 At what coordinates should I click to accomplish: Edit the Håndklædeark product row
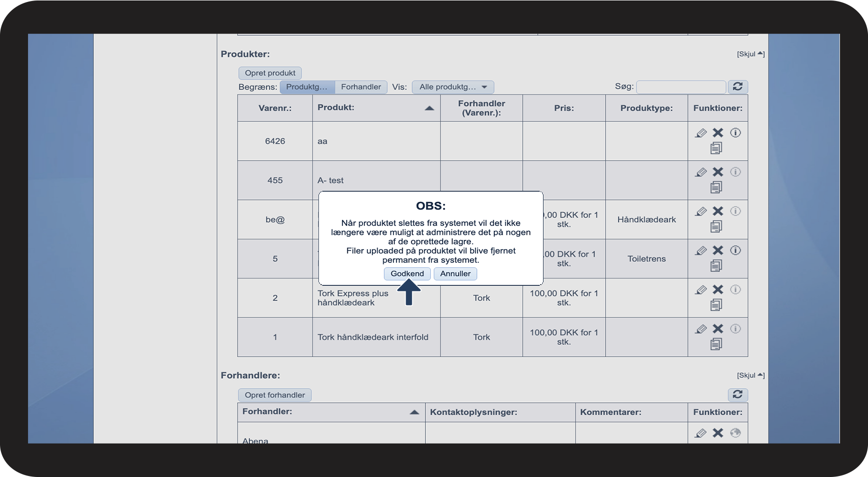[701, 211]
